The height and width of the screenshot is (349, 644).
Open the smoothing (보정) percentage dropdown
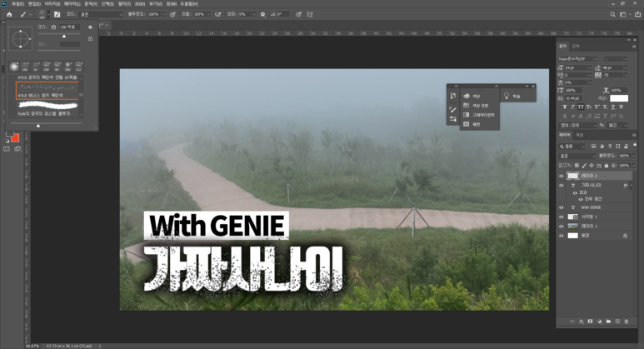tap(254, 14)
